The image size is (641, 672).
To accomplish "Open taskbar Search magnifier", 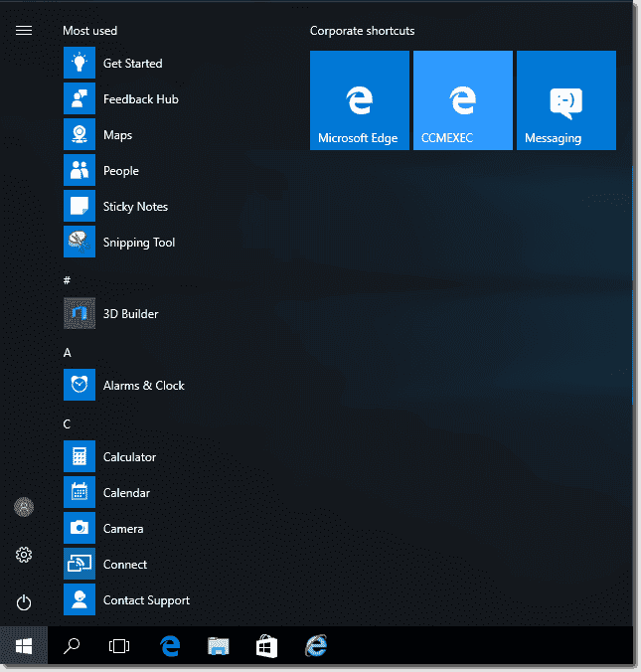I will pos(72,646).
